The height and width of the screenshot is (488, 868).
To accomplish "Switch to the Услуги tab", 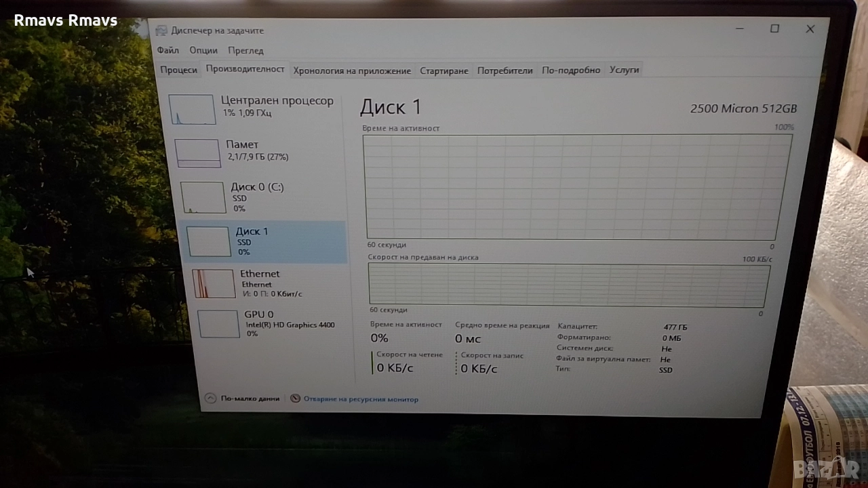I will pos(624,69).
